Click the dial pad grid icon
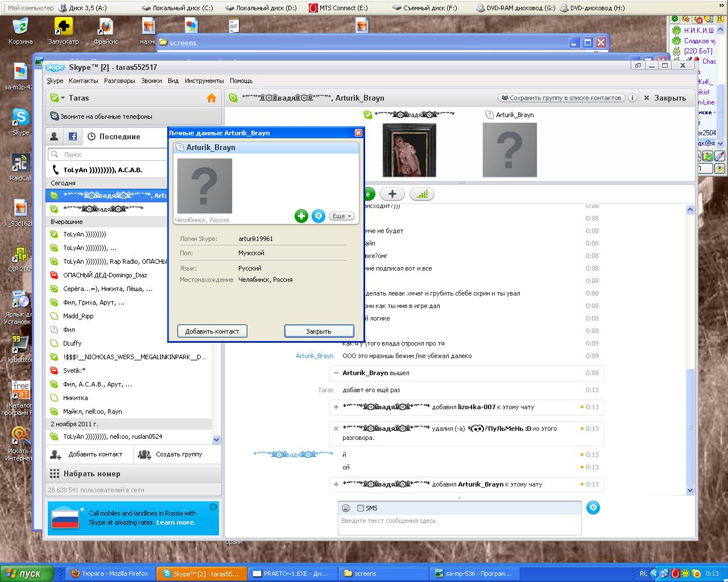The height and width of the screenshot is (582, 728). (x=55, y=473)
